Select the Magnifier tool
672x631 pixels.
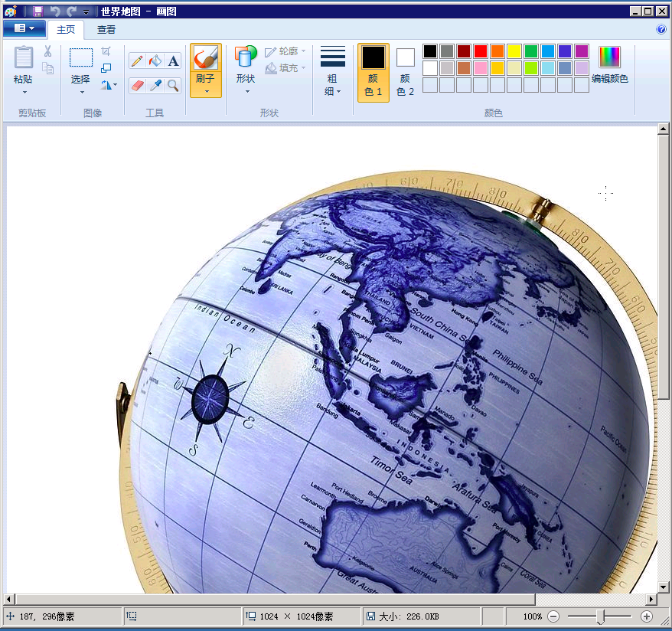[x=173, y=85]
